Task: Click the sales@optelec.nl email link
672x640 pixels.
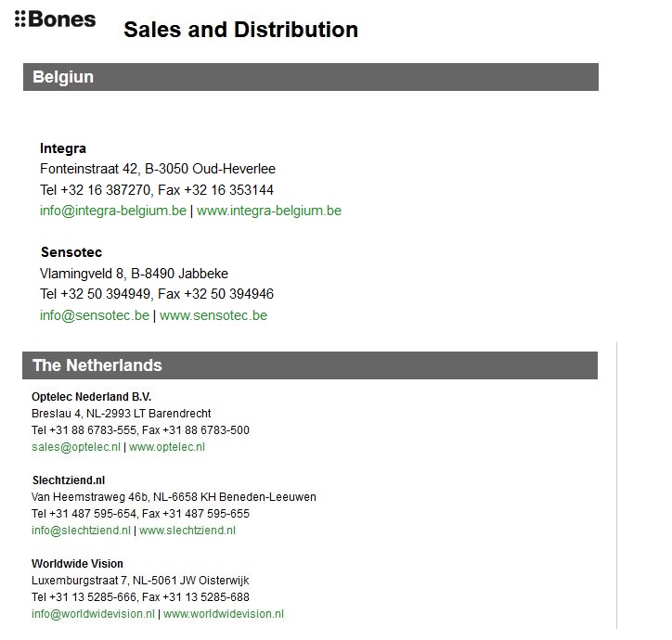Action: [76, 446]
